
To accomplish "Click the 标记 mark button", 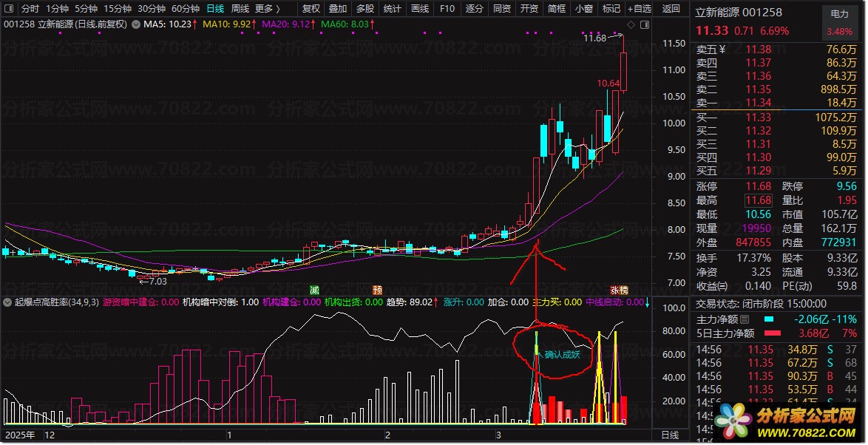I will point(611,8).
